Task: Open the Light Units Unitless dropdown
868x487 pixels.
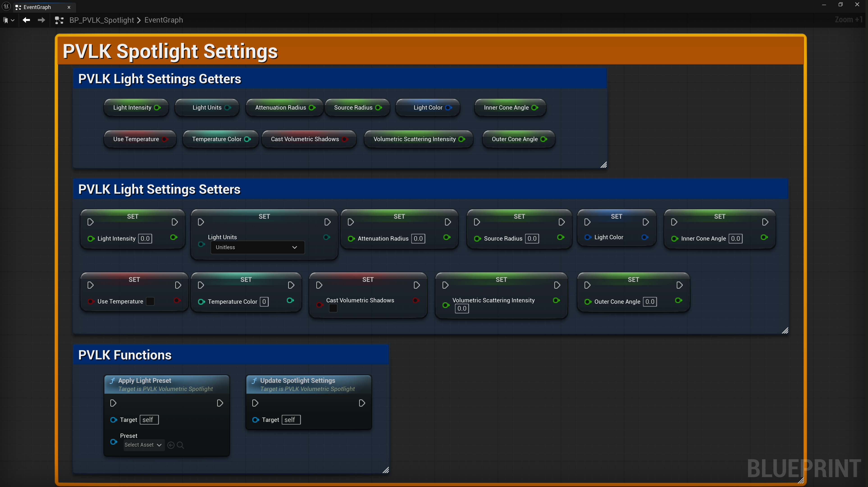Action: pyautogui.click(x=257, y=247)
